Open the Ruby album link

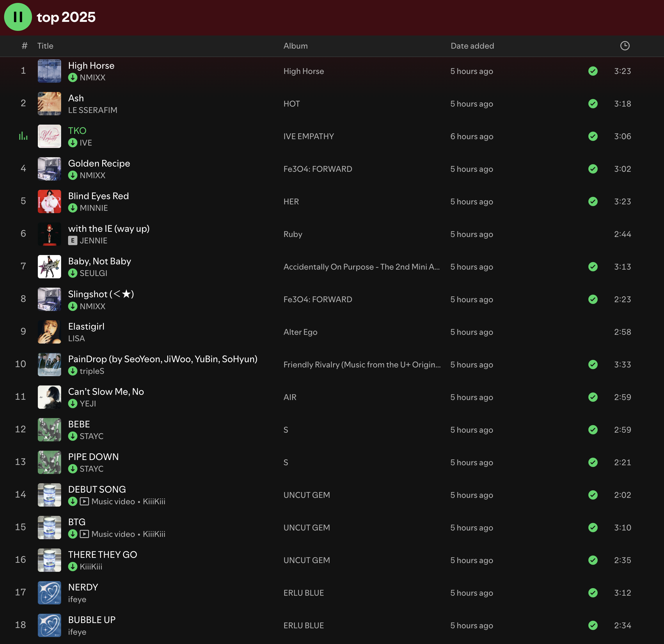click(x=293, y=234)
